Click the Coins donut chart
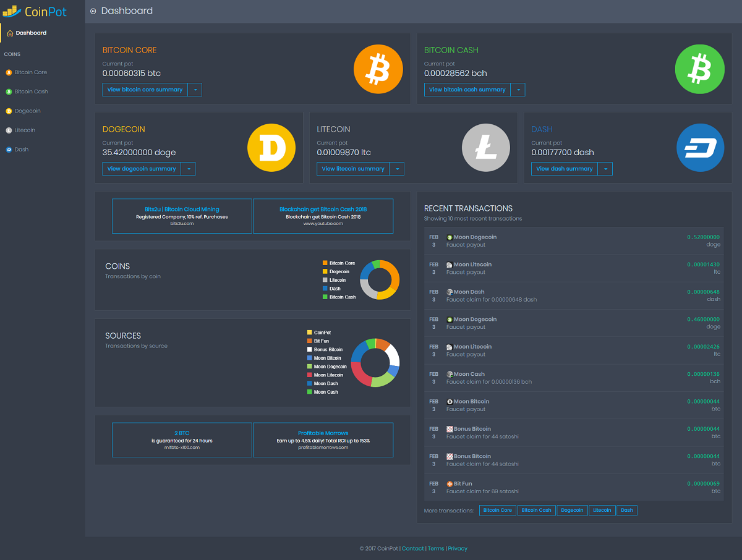Screen dimensions: 742x560 coord(380,280)
